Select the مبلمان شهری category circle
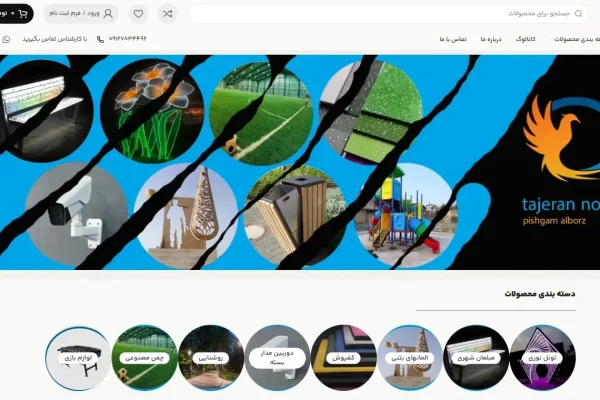This screenshot has width=600, height=400. pos(476,358)
